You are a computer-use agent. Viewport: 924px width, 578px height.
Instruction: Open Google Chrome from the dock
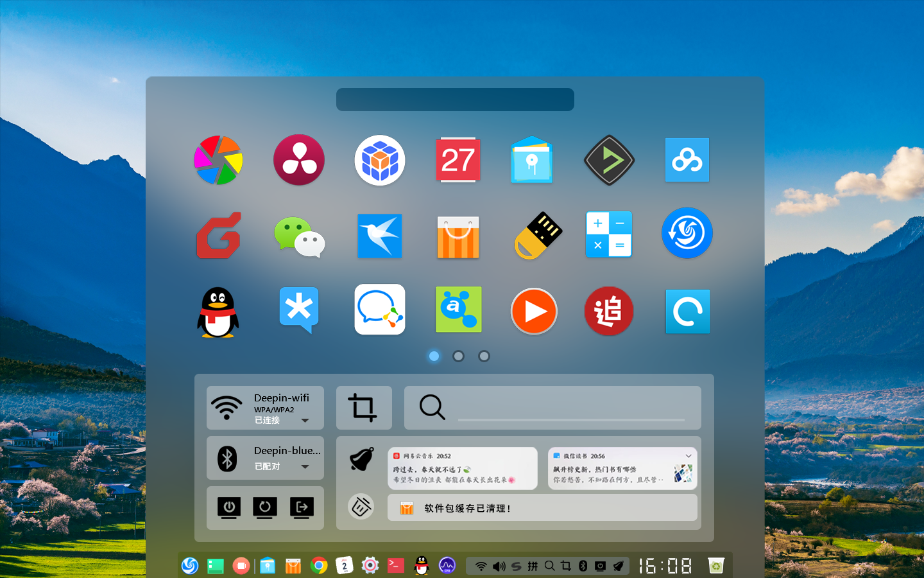click(319, 566)
